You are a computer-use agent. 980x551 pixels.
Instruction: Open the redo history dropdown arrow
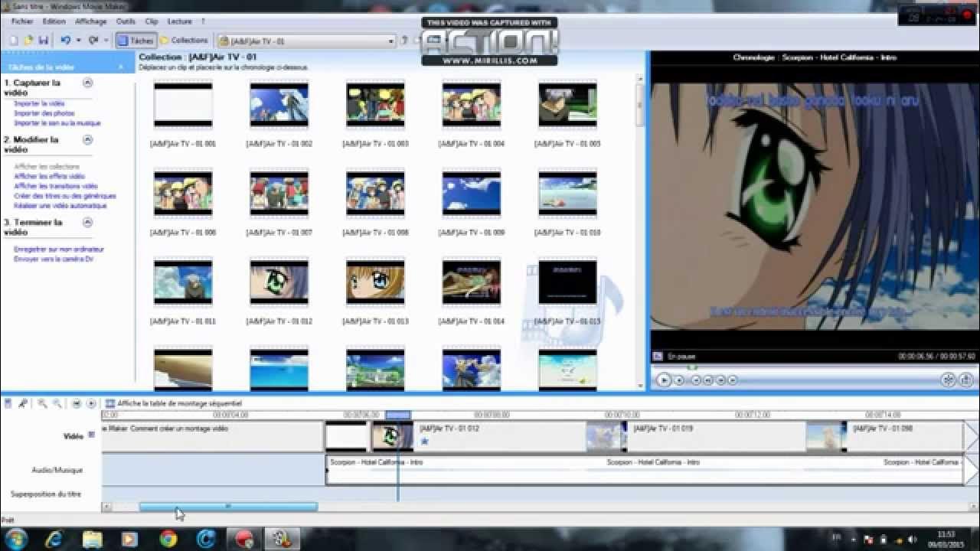point(106,41)
